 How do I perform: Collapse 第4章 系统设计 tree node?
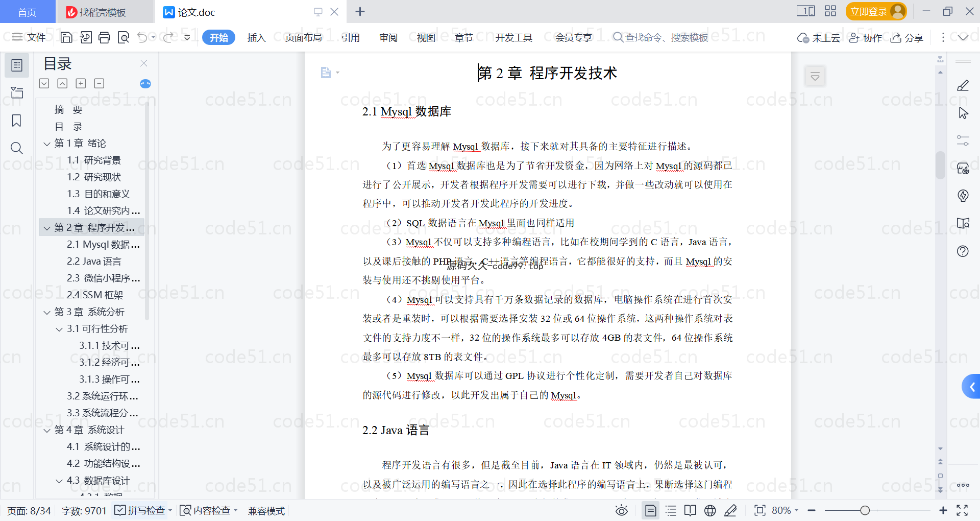point(47,431)
